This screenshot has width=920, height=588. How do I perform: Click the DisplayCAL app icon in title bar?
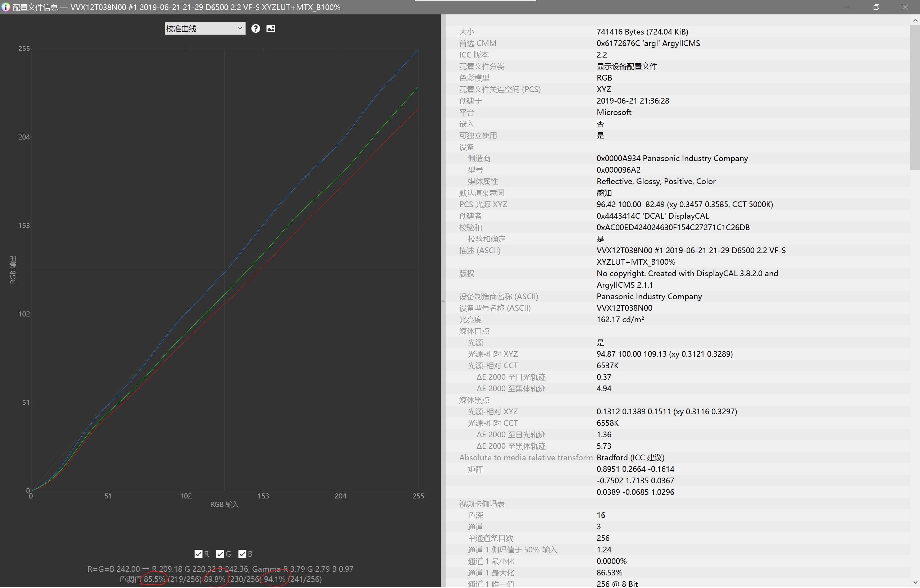click(x=5, y=7)
